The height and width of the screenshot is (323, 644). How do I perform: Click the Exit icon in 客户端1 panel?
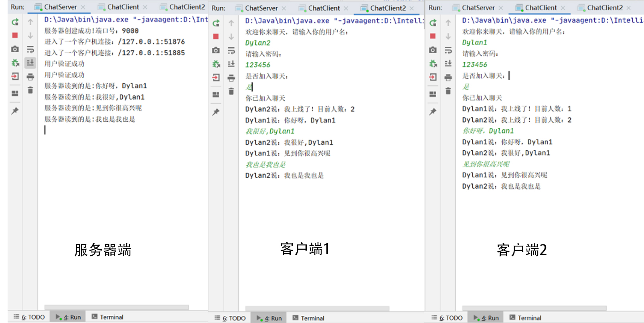[216, 78]
